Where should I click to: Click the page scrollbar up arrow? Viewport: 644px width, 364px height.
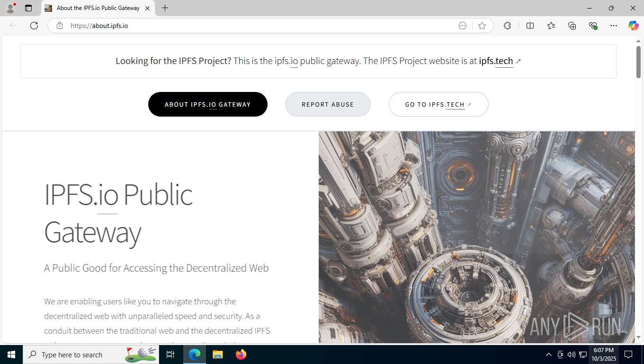[x=638, y=41]
